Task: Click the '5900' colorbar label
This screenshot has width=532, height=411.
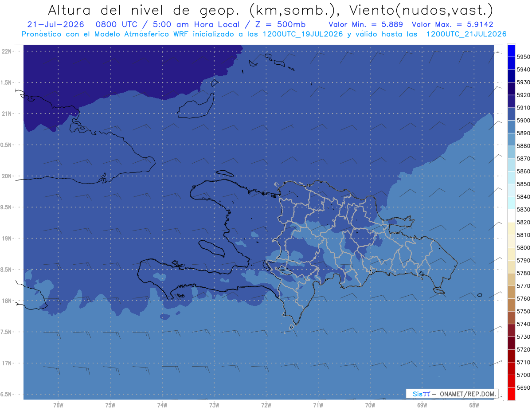Action: (x=524, y=121)
